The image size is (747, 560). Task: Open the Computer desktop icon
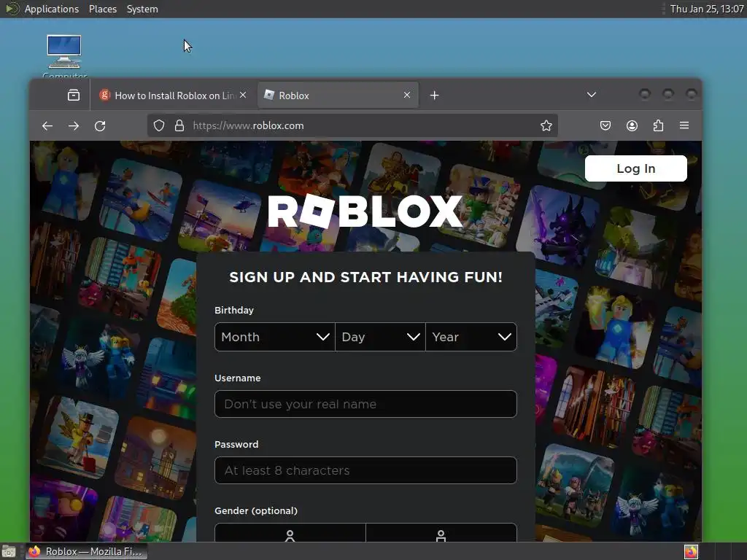[64, 55]
